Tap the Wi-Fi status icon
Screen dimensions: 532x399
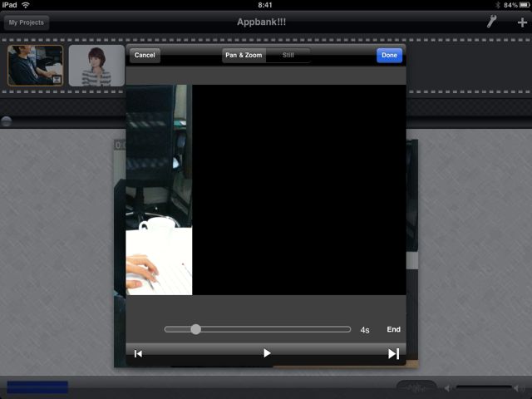tap(26, 5)
